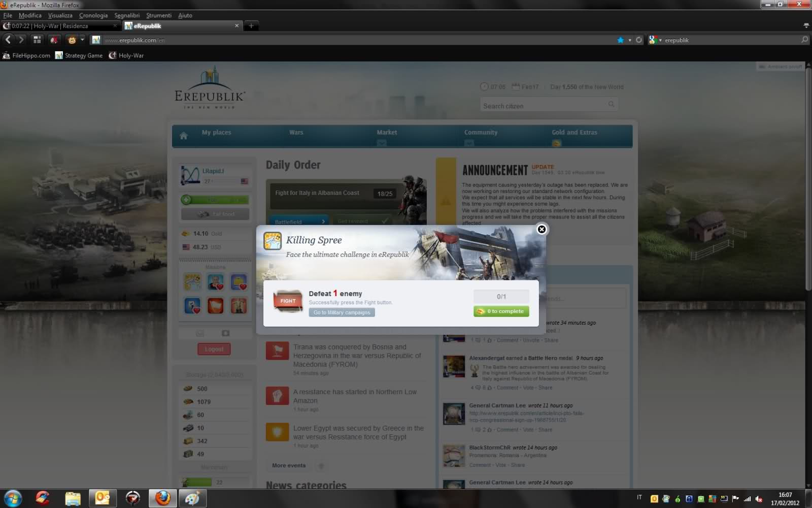Click the green '0 to complete' button
Image resolution: width=812 pixels, height=508 pixels.
(501, 311)
